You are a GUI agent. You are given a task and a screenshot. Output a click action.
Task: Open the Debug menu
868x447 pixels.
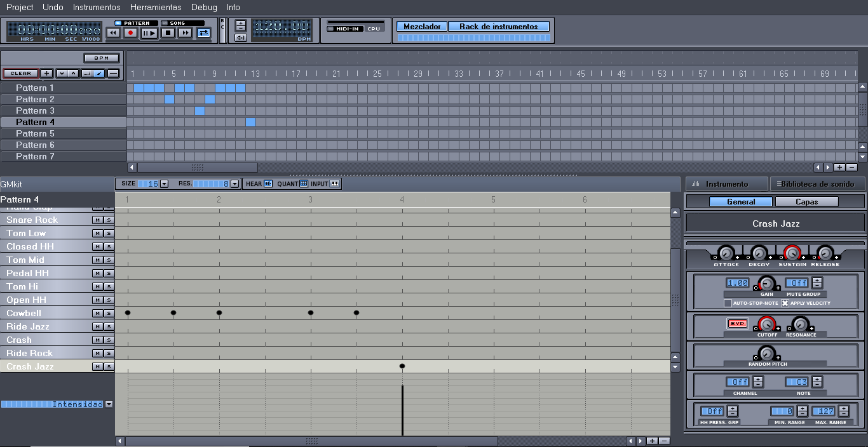204,7
